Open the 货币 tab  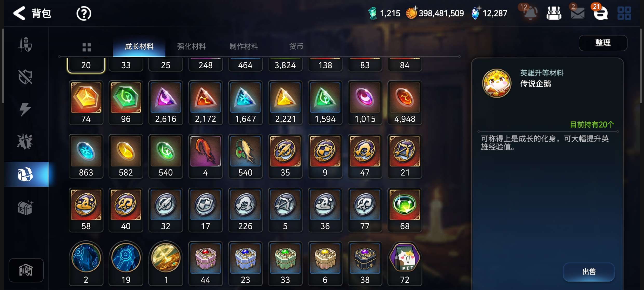pyautogui.click(x=296, y=46)
